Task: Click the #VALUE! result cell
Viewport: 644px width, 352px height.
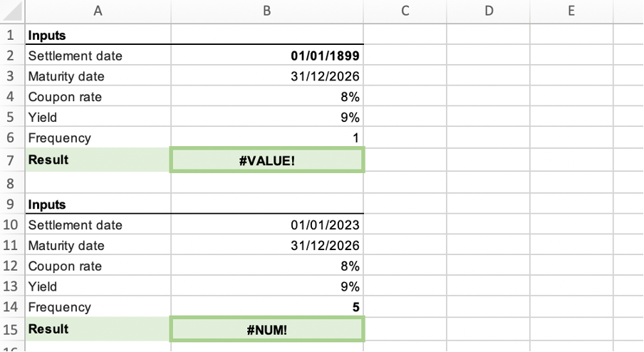Action: coord(267,160)
